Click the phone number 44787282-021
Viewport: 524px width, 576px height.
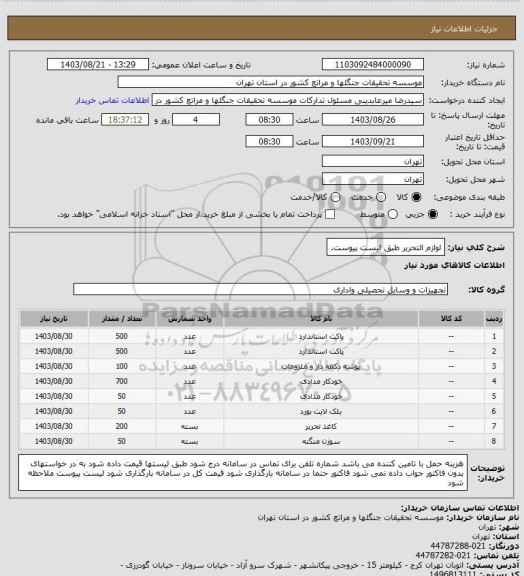[x=443, y=555]
